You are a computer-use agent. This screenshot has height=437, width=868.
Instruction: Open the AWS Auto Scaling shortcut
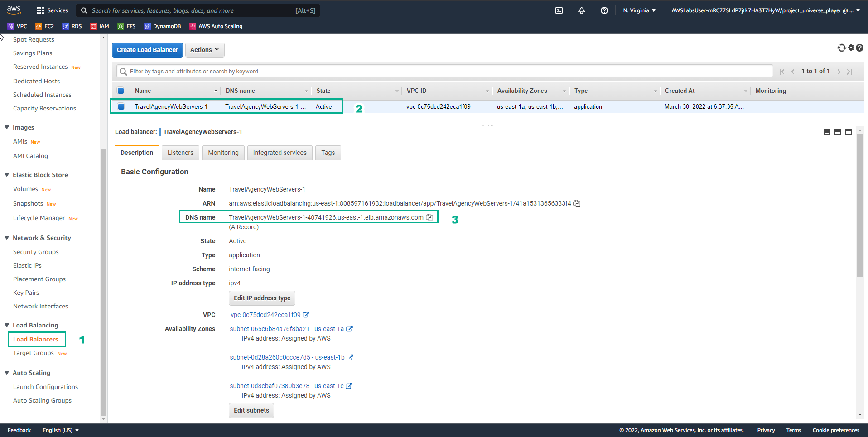point(216,26)
